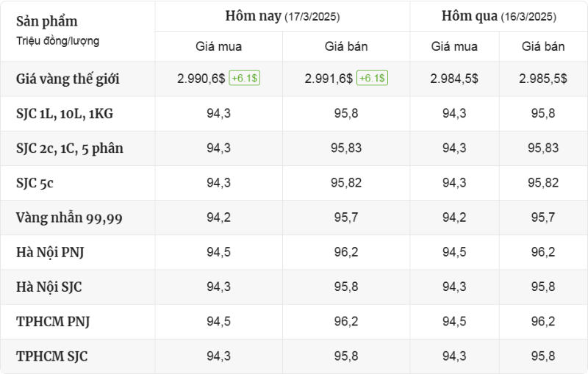
Task: Select the SJC 1L, 10L, 1KG row
Action: pos(294,114)
